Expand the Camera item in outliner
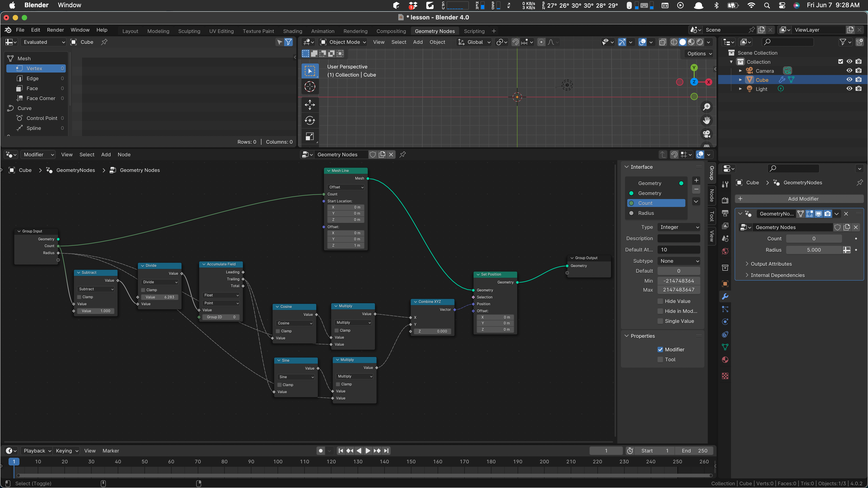Viewport: 868px width, 488px height. 740,71
